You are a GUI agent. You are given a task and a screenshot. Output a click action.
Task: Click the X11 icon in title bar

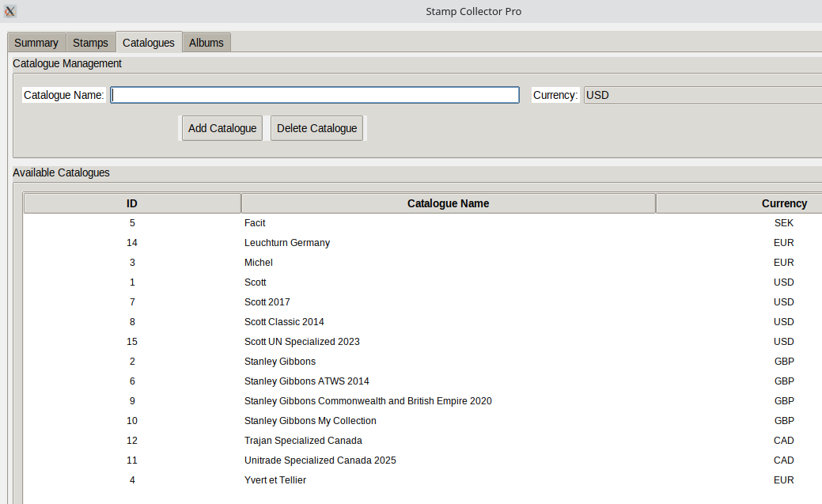click(10, 11)
